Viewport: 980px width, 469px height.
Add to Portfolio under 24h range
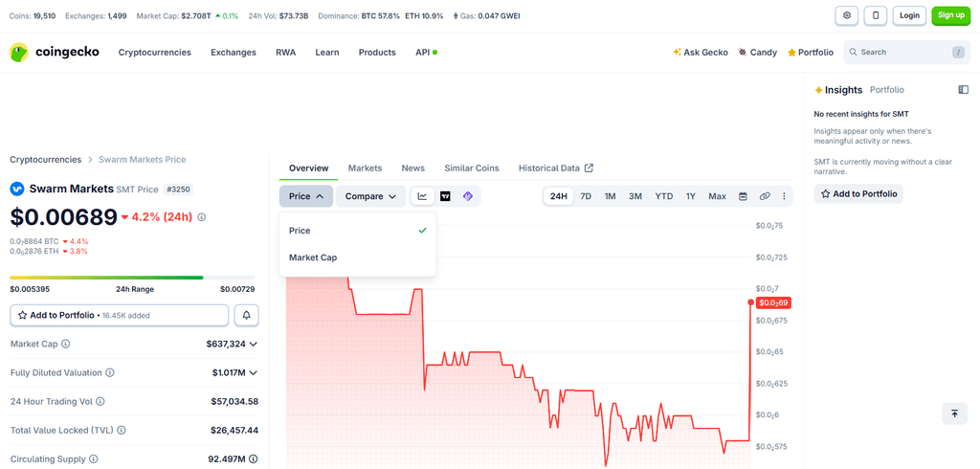120,316
